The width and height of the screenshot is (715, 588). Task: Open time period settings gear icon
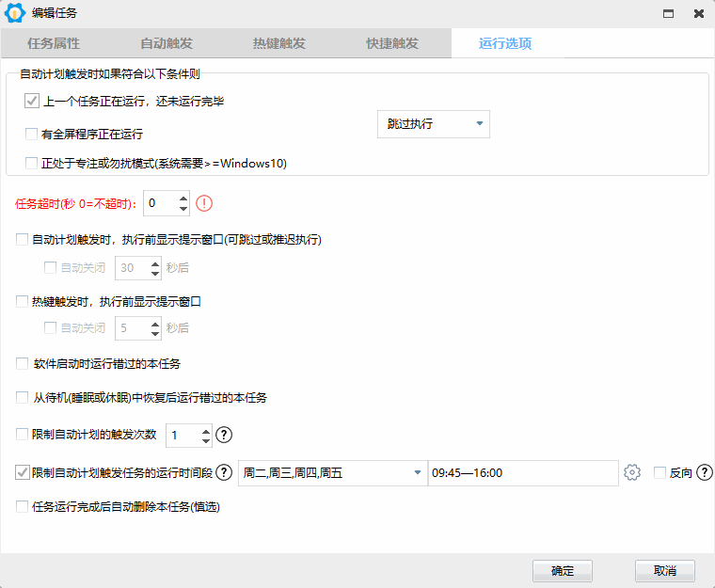(x=632, y=472)
